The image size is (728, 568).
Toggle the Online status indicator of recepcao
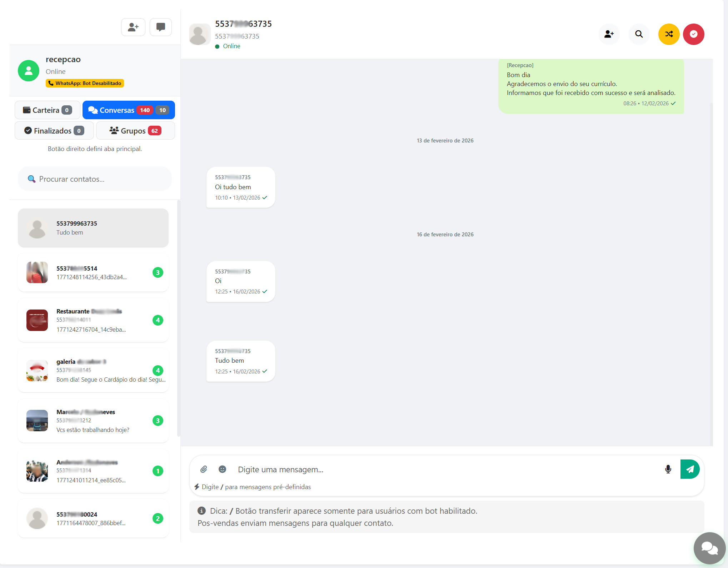click(55, 71)
